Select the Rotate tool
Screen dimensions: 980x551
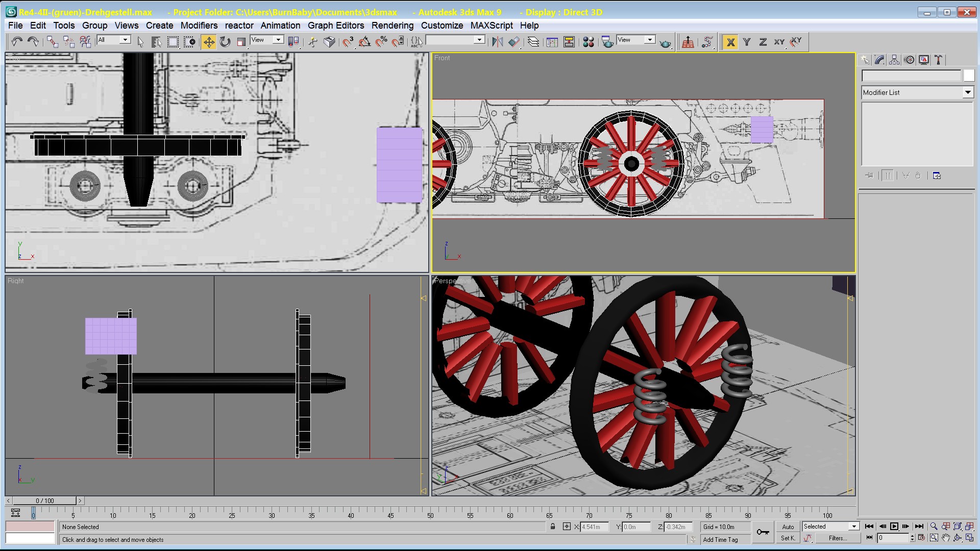pyautogui.click(x=225, y=42)
